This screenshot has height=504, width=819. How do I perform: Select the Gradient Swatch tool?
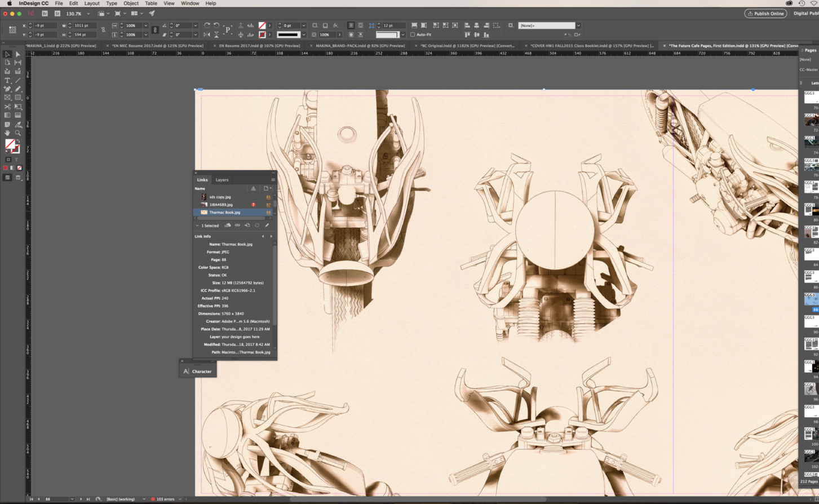[7, 115]
